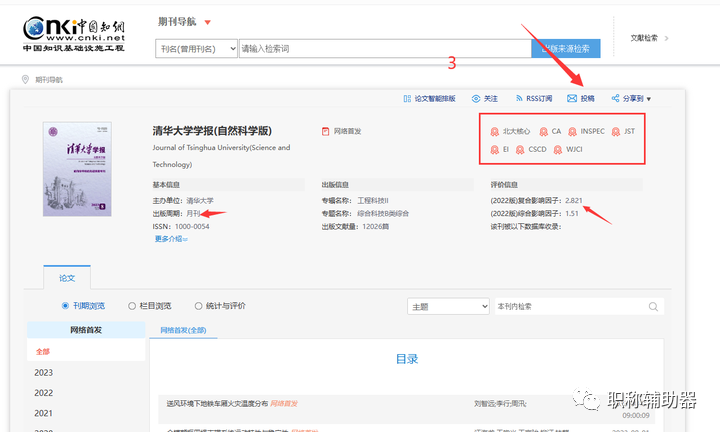
Task: Click the magnifier icon in 本刊内检索
Action: coord(653,307)
